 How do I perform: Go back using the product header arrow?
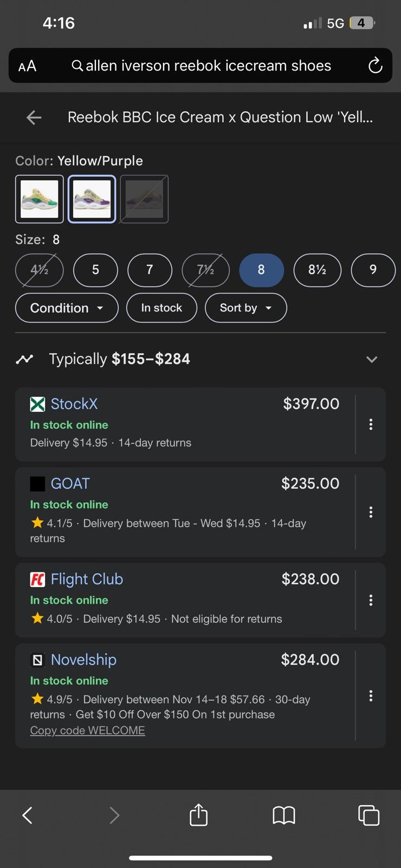[34, 117]
